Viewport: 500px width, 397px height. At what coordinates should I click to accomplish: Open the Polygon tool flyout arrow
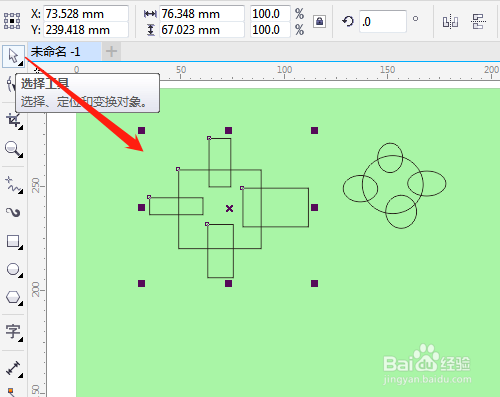[21, 303]
